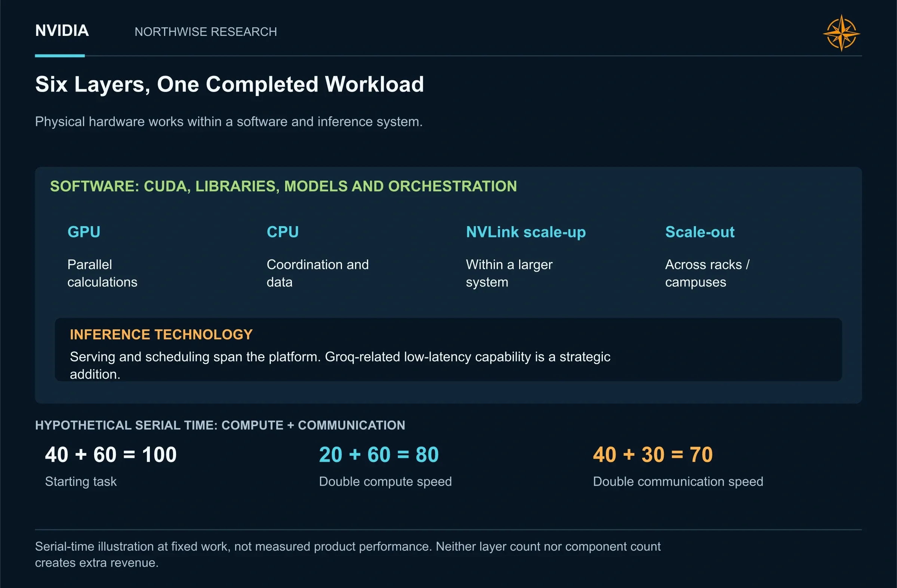Click the equation 40 + 60 = 100
Viewport: 897px width, 588px height.
pyautogui.click(x=111, y=454)
